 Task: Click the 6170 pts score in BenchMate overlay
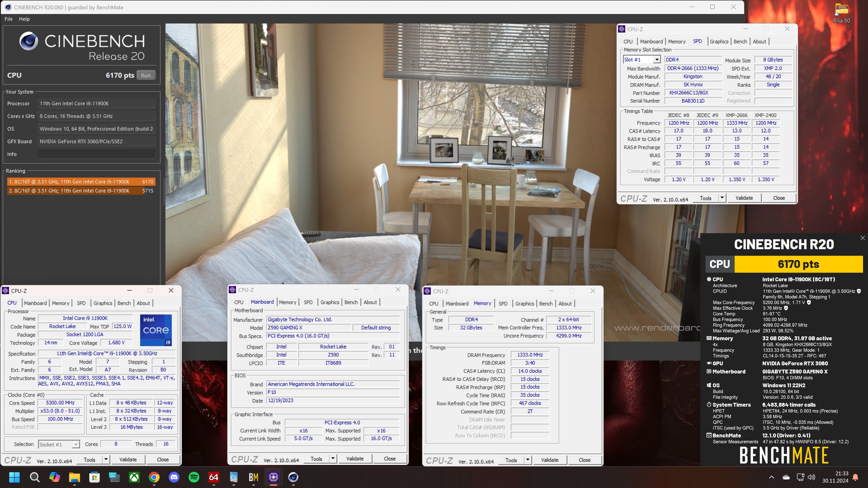click(x=798, y=264)
